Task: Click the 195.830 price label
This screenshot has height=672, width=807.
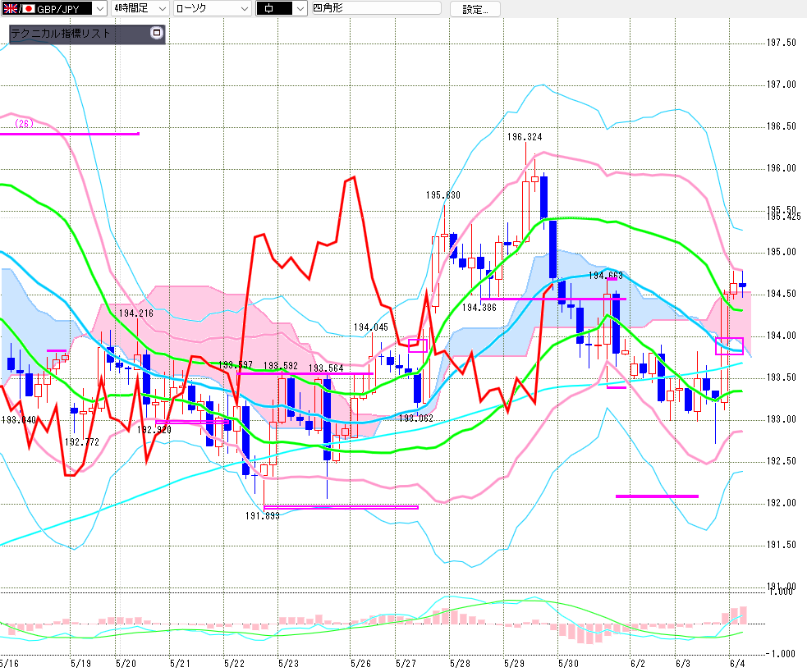Action: 443,195
